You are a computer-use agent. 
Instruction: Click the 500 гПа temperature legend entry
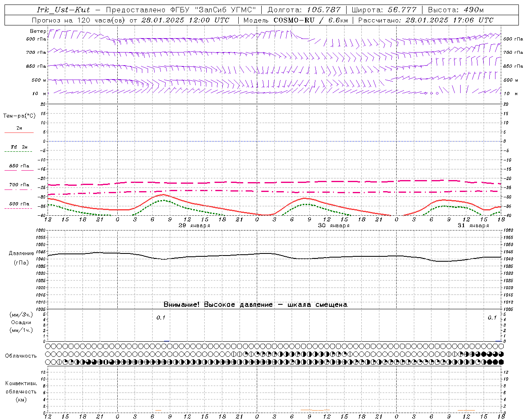(19, 204)
